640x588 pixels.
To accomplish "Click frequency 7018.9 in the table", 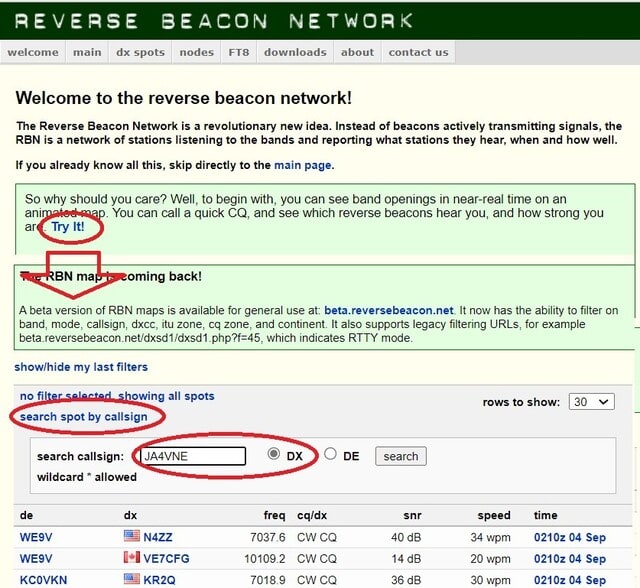I will click(x=268, y=580).
